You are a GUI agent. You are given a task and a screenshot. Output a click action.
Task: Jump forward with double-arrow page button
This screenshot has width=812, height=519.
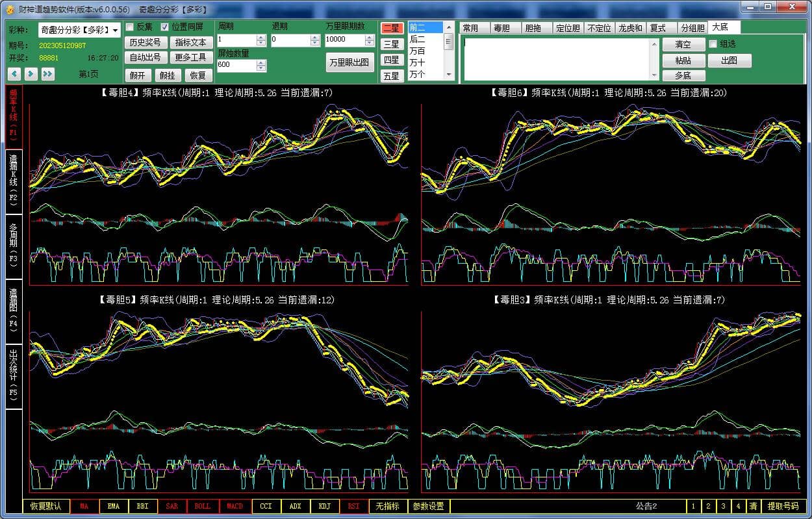tap(47, 74)
